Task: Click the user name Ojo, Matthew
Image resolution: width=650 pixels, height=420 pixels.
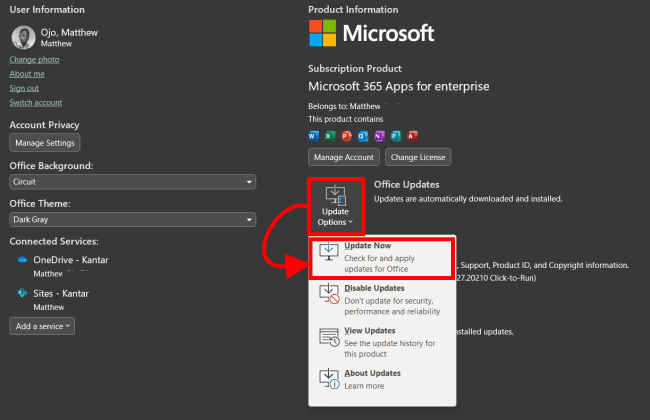Action: pyautogui.click(x=69, y=32)
